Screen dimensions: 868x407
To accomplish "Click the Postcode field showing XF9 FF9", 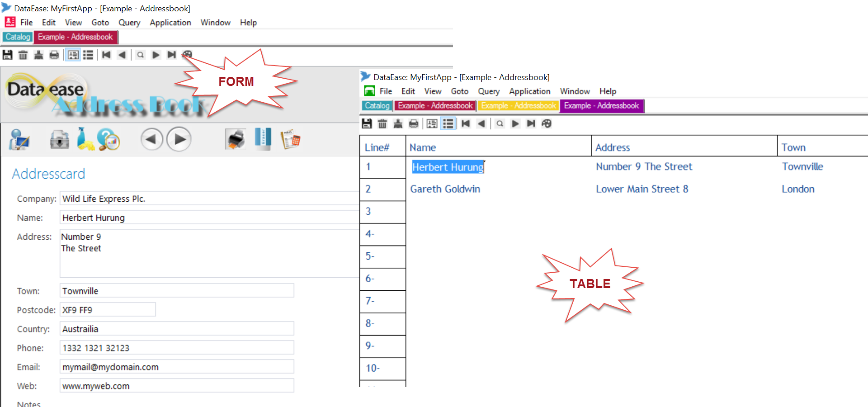I will pos(108,310).
